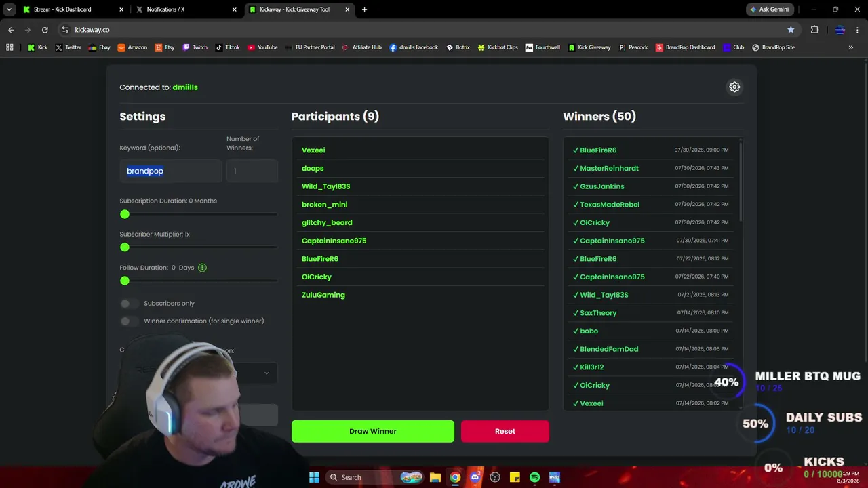Viewport: 868px width, 488px height.
Task: Close the Stream - Kick Dashboard tab
Action: click(x=121, y=9)
